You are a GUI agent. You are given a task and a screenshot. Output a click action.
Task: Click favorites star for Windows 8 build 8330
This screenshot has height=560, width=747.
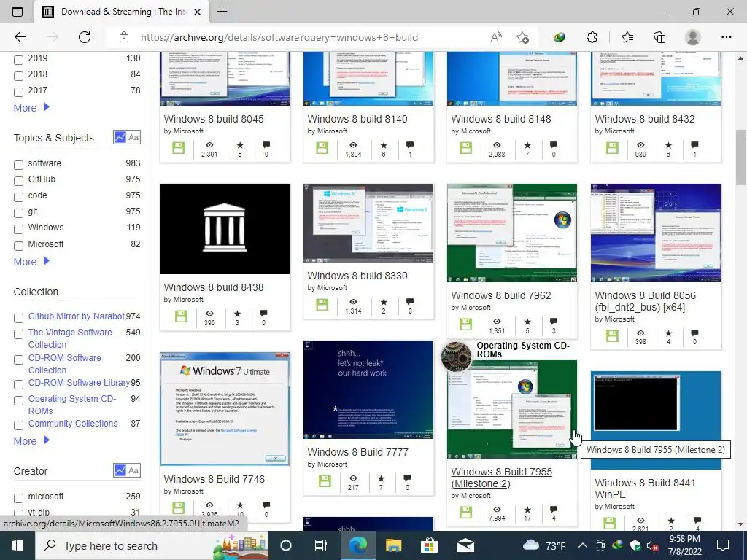pyautogui.click(x=384, y=302)
